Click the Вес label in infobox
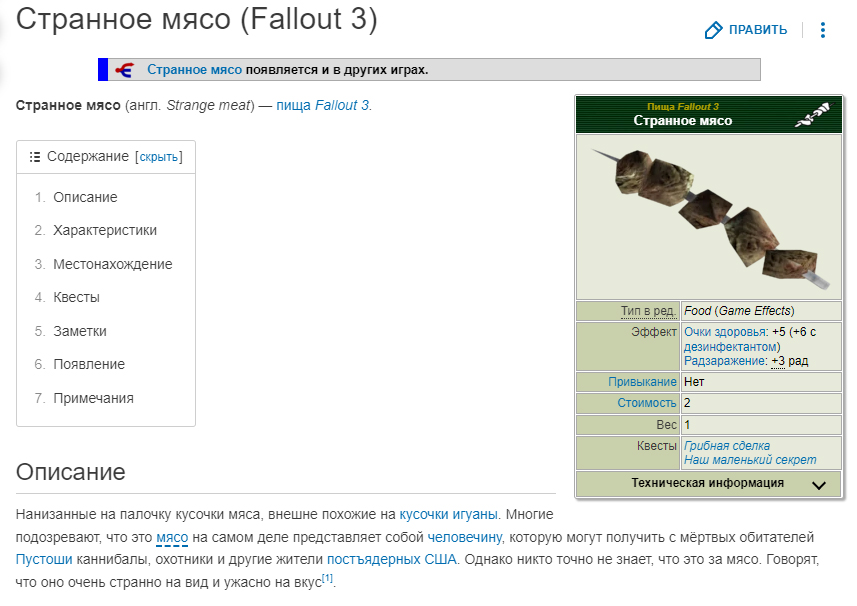This screenshot has width=857, height=606. [666, 425]
